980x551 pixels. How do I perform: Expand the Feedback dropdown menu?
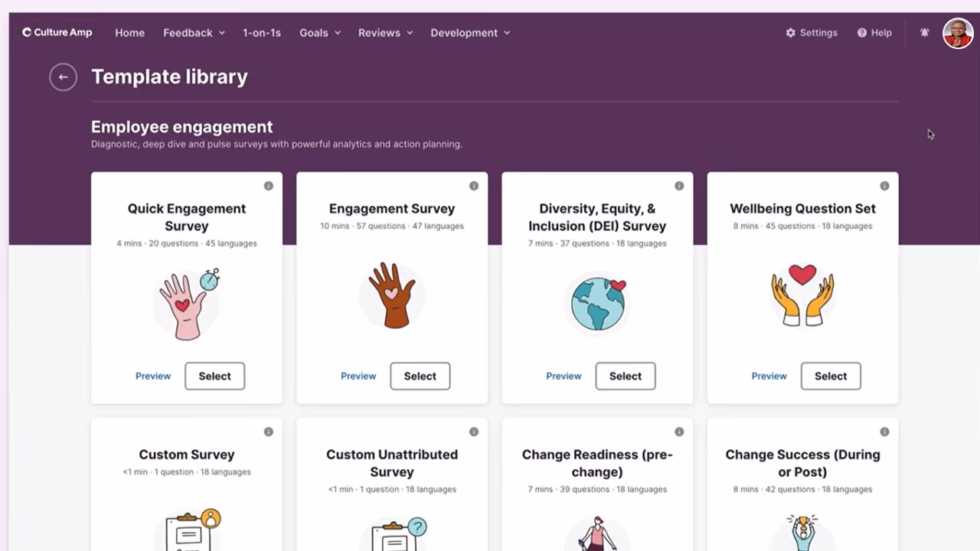point(194,33)
